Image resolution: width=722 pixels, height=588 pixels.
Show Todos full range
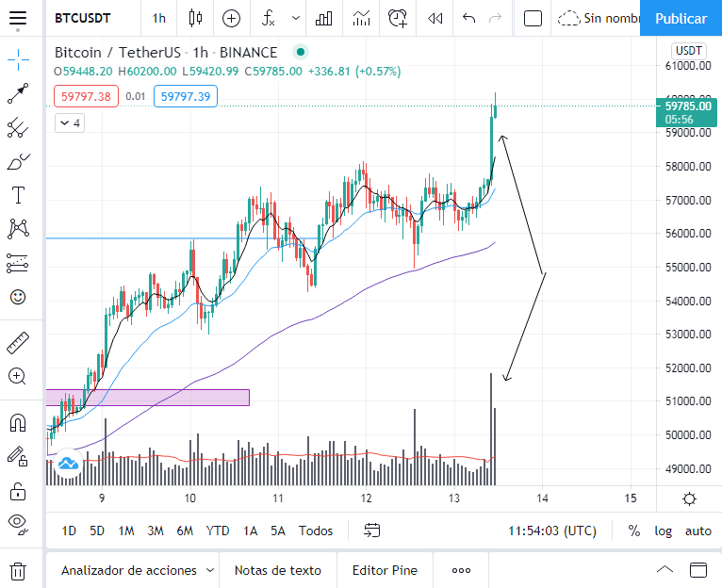[316, 531]
